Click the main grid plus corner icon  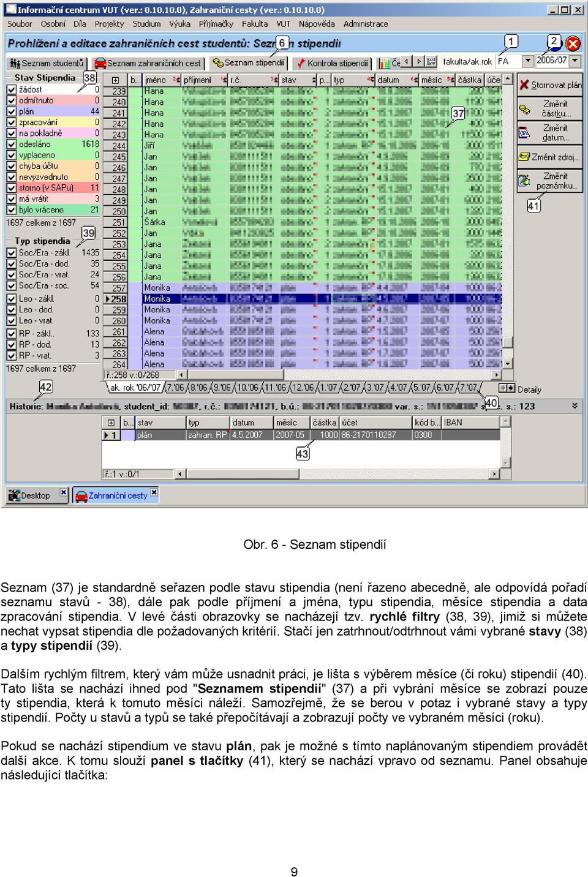115,80
